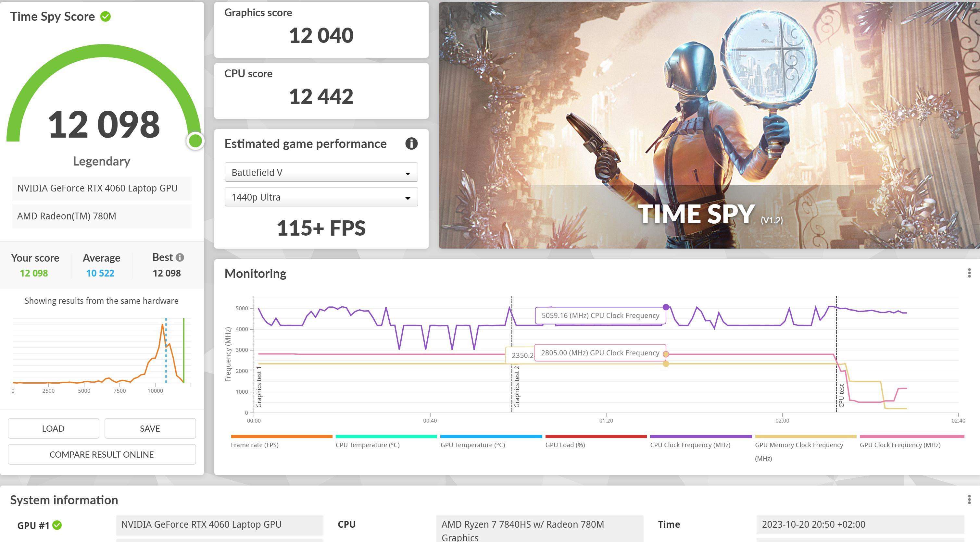Viewport: 980px width, 542px height.
Task: Click the green Time Spy Score validation checkmark
Action: [106, 17]
